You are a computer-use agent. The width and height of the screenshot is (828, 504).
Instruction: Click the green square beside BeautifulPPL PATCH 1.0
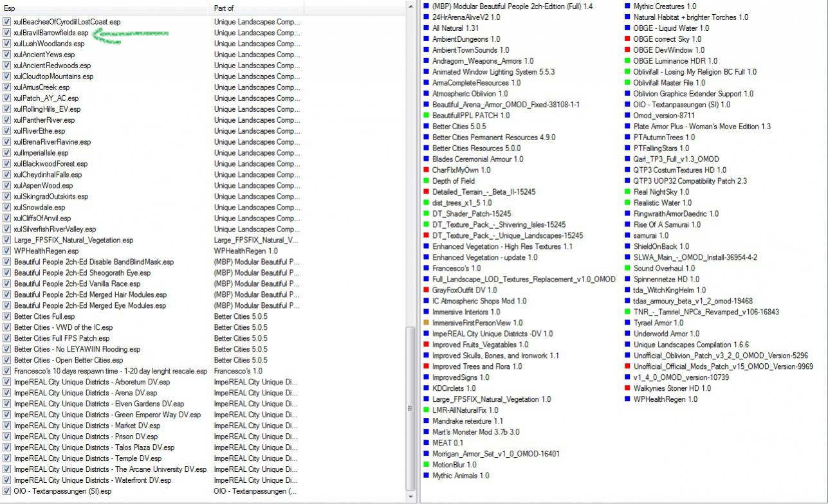(x=426, y=116)
